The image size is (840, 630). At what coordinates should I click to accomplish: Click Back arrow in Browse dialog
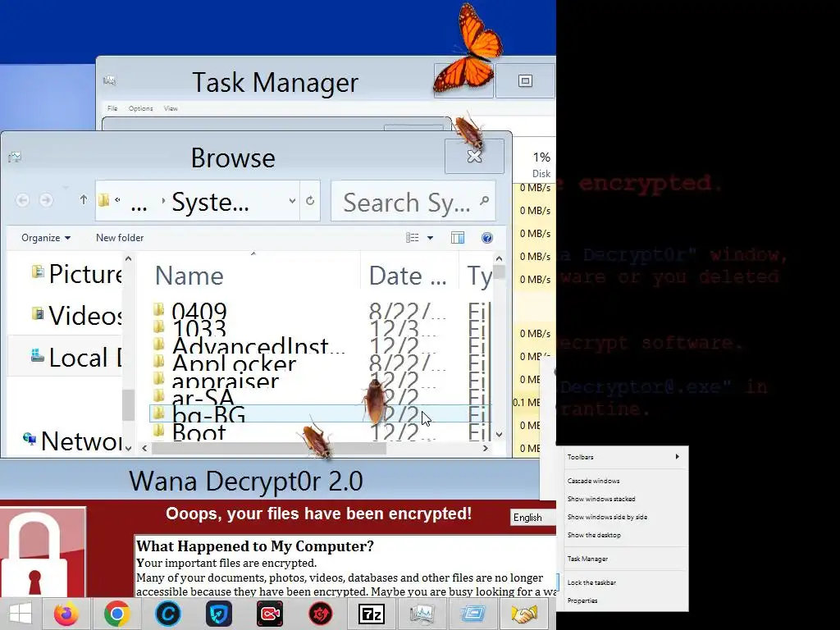coord(22,200)
